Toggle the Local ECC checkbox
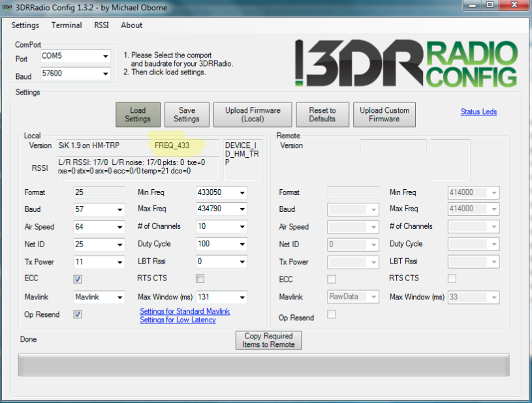 tap(78, 279)
